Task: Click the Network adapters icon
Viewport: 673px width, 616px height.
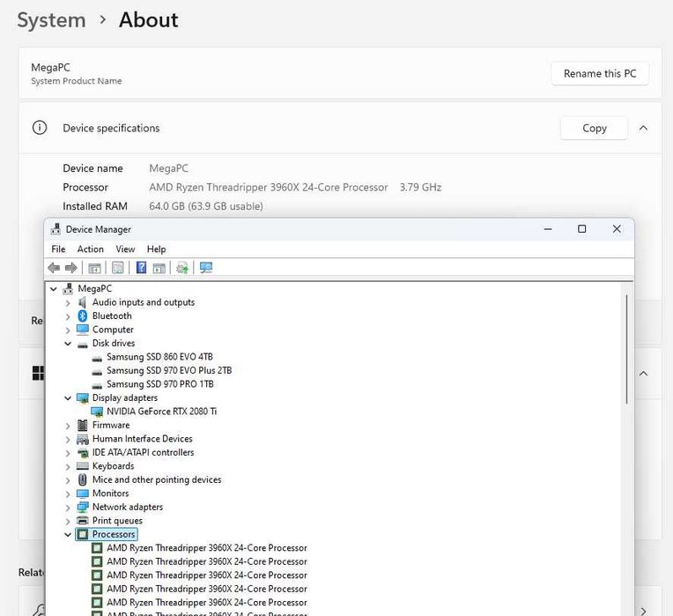Action: [x=83, y=507]
